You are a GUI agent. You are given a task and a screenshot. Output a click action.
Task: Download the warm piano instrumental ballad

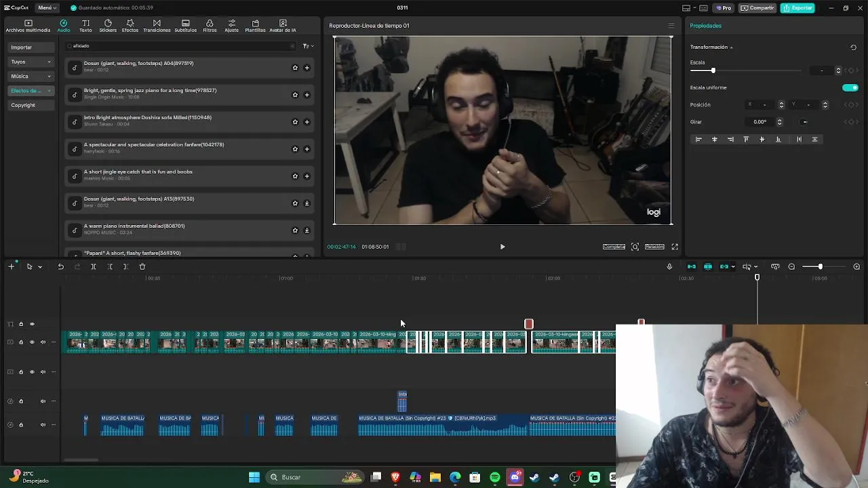click(x=307, y=230)
